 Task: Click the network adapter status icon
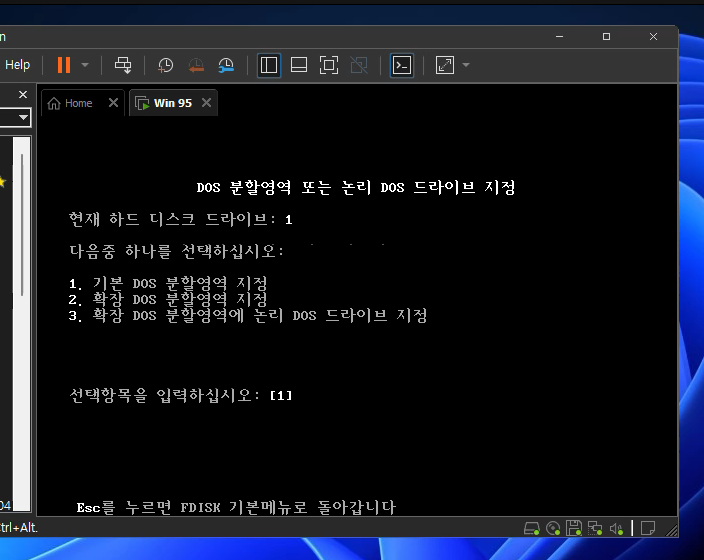(x=595, y=528)
